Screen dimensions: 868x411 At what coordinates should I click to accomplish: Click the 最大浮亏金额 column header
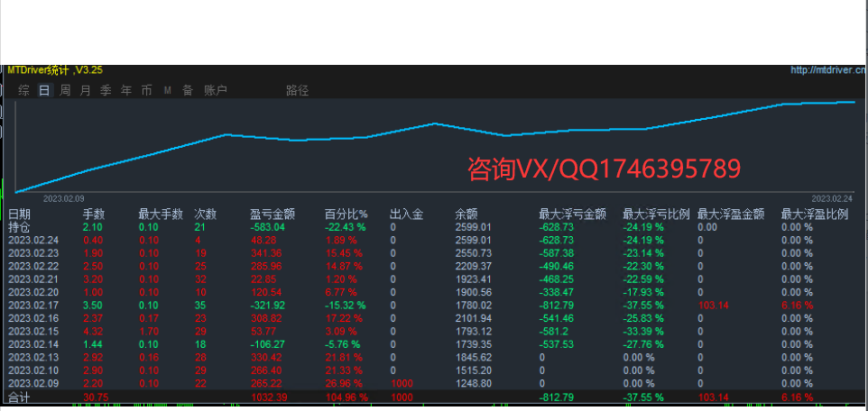pos(572,215)
